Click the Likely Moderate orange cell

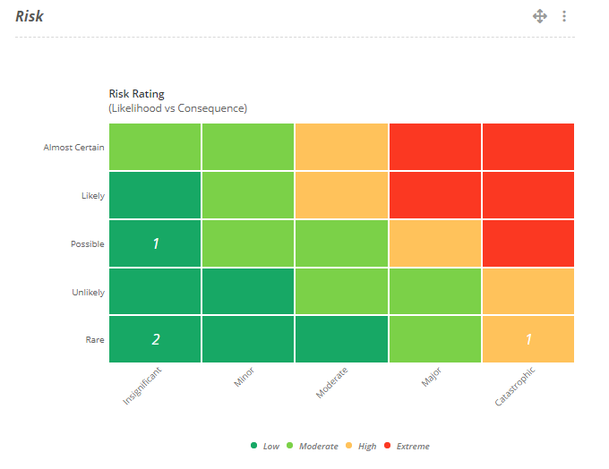coord(342,195)
